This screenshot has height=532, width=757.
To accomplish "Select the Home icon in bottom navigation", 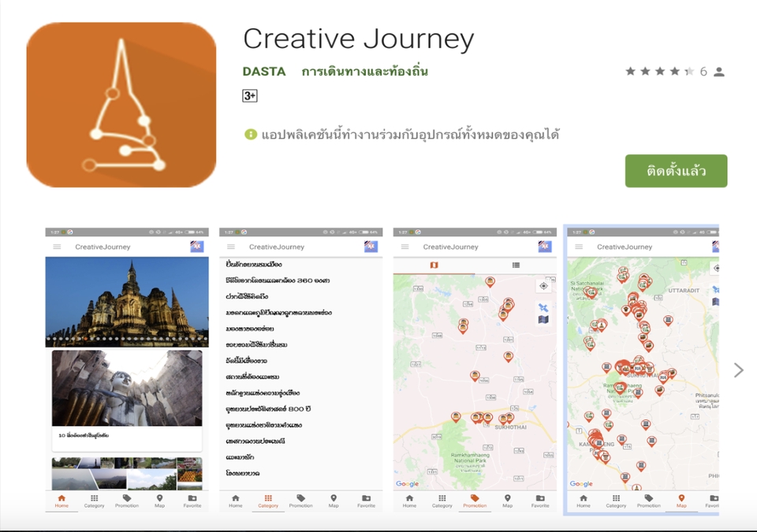I will pos(62,498).
